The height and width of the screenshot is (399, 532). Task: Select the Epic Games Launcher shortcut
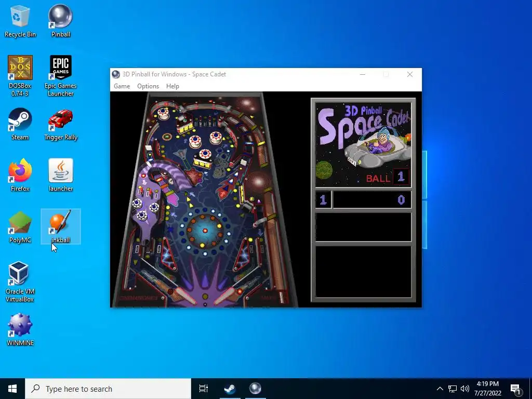click(x=60, y=76)
